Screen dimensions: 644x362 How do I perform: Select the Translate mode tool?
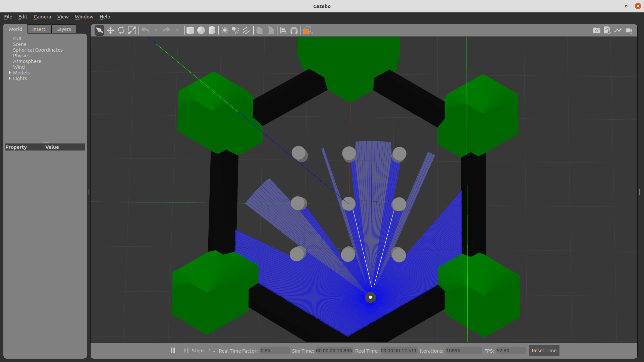[111, 30]
